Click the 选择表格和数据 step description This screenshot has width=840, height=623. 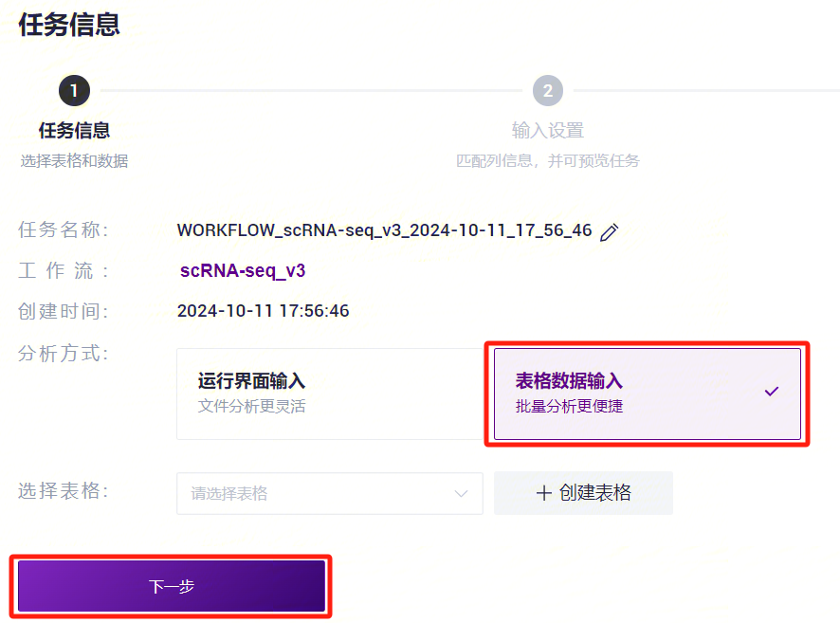74,161
